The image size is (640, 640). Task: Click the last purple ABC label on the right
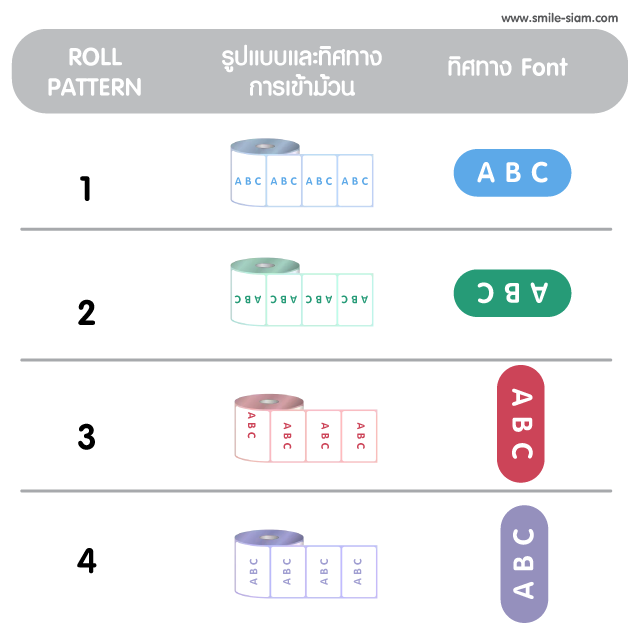(359, 571)
